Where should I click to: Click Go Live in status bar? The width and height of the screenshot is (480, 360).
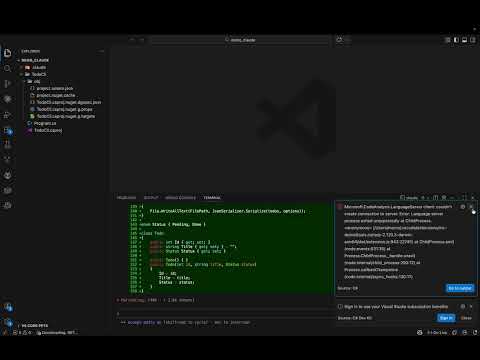pos(437,333)
